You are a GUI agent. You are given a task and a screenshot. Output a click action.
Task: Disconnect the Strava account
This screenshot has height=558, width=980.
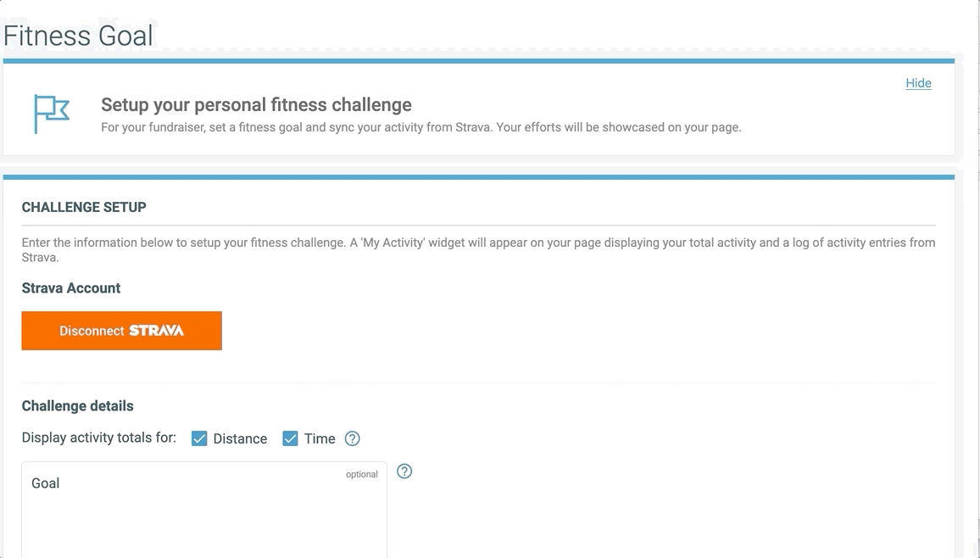(x=122, y=331)
